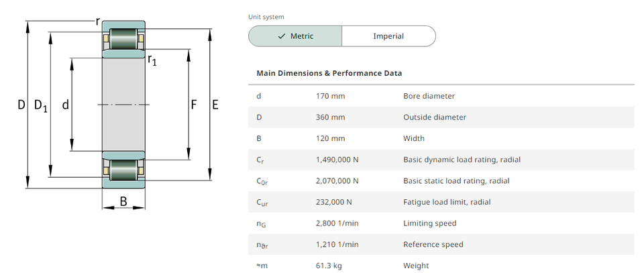644x273 pixels.
Task: Switch unit system to Imperial
Action: [388, 36]
